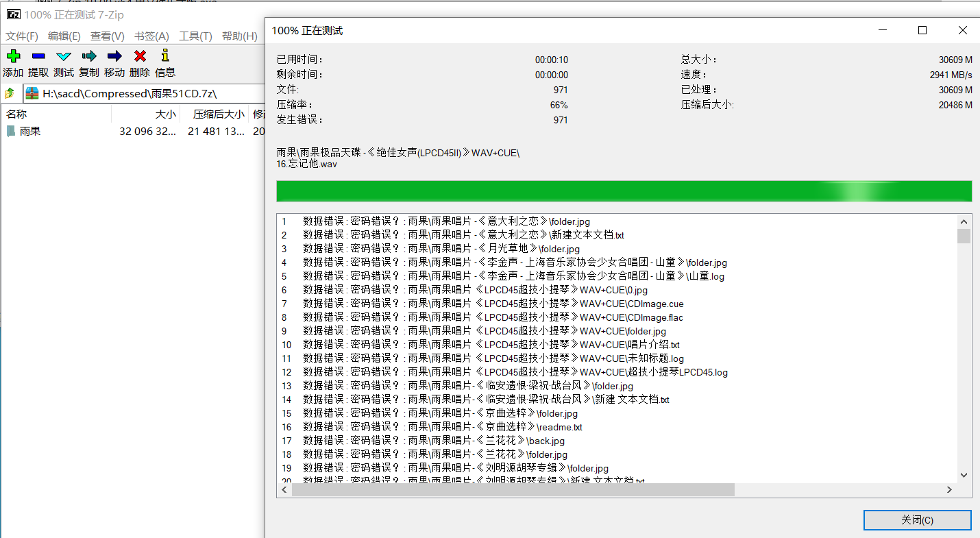Select error row 11 未知标题.log
The image size is (980, 538).
tap(617, 358)
